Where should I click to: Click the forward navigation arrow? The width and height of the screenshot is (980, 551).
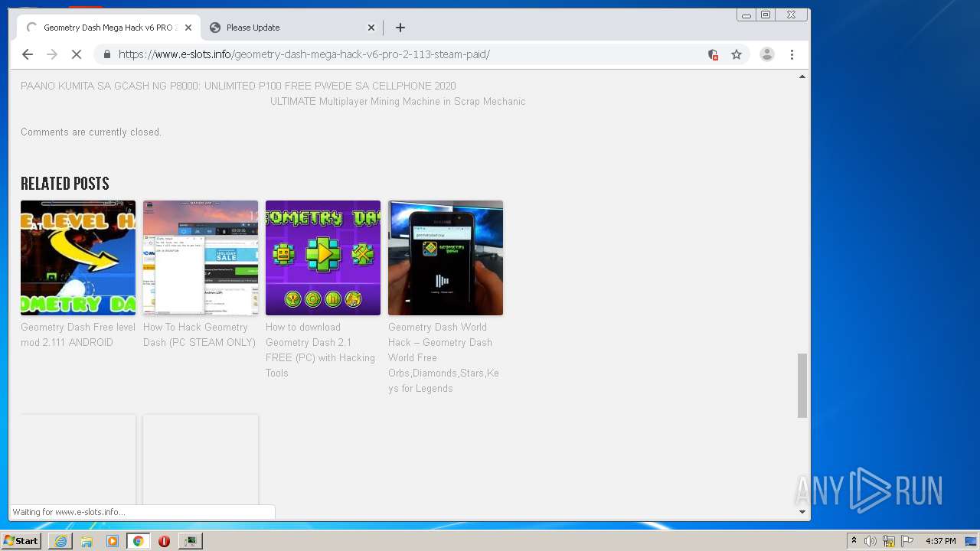coord(52,54)
